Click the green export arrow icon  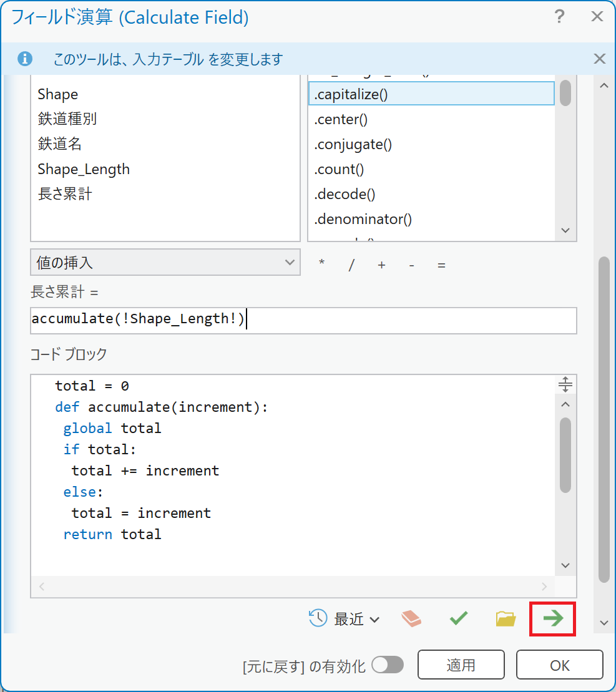(x=552, y=618)
